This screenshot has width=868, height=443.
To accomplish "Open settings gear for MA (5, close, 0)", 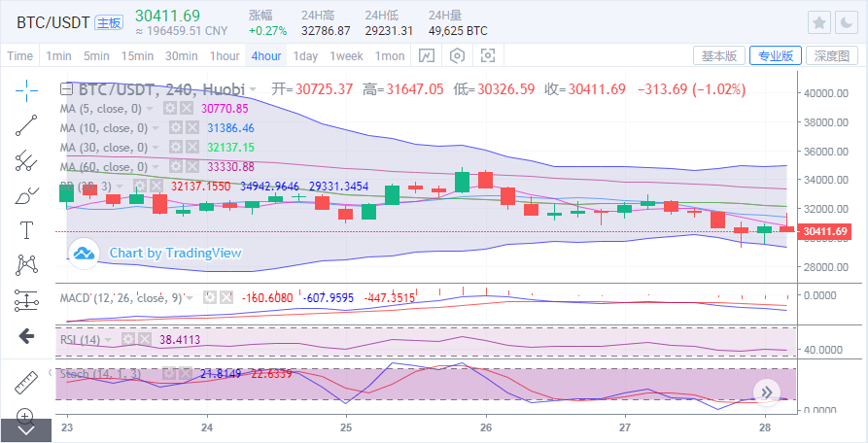I will coord(170,109).
